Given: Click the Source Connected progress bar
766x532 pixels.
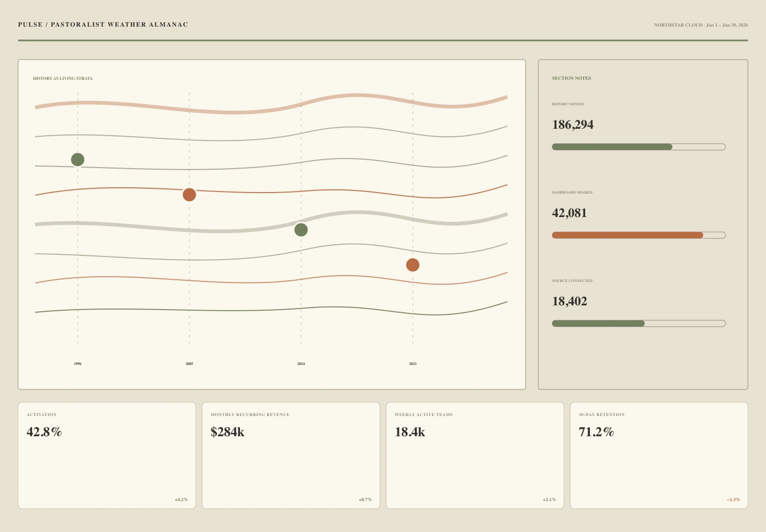Looking at the screenshot, I should [x=639, y=323].
